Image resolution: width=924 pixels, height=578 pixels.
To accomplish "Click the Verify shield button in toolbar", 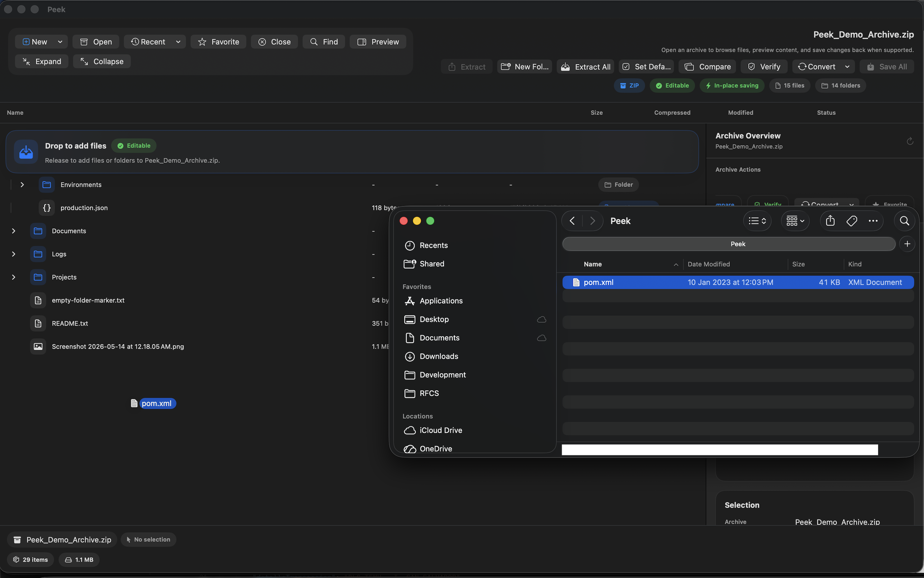I will (x=764, y=66).
